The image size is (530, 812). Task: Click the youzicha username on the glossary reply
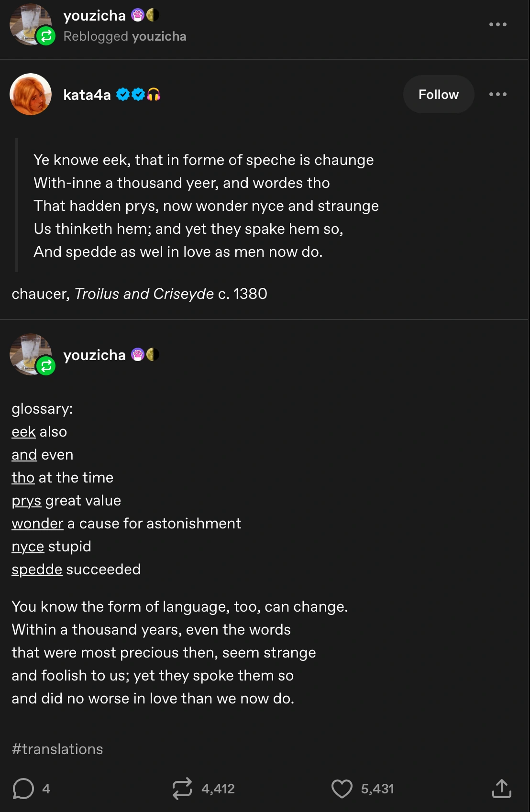point(94,355)
